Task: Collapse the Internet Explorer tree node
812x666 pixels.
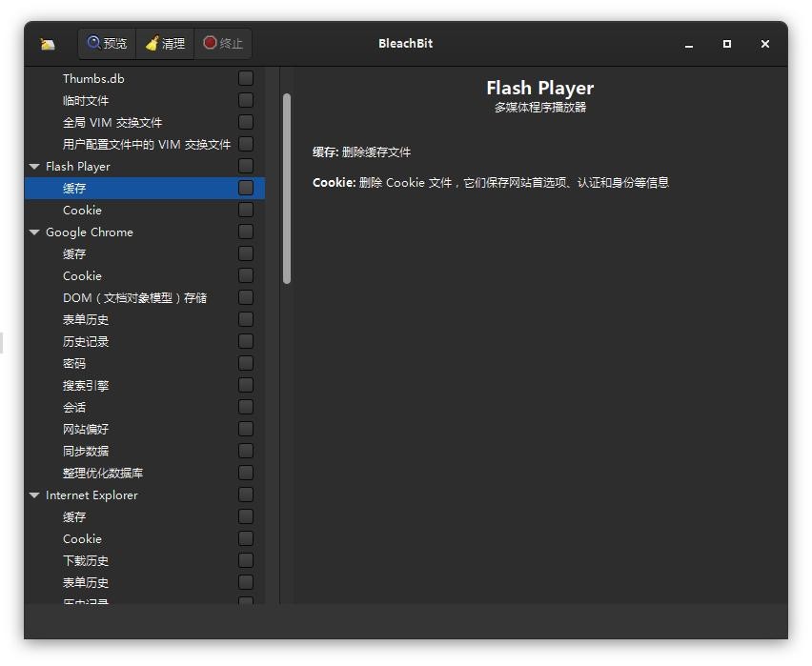Action: (34, 495)
